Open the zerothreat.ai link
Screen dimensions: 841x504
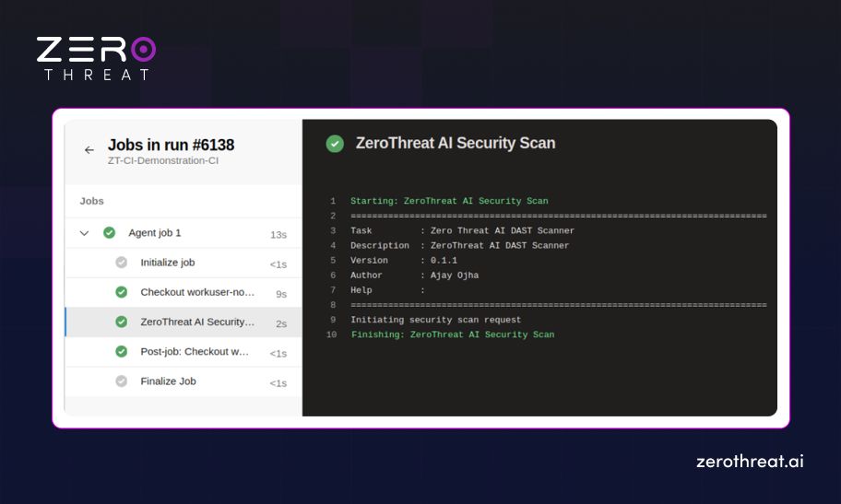click(750, 461)
